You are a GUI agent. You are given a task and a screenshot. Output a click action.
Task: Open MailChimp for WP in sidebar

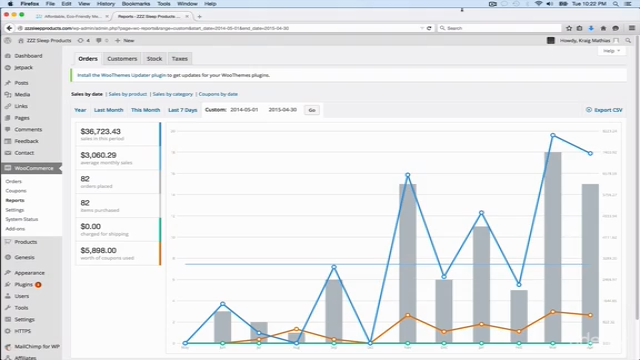(x=37, y=347)
